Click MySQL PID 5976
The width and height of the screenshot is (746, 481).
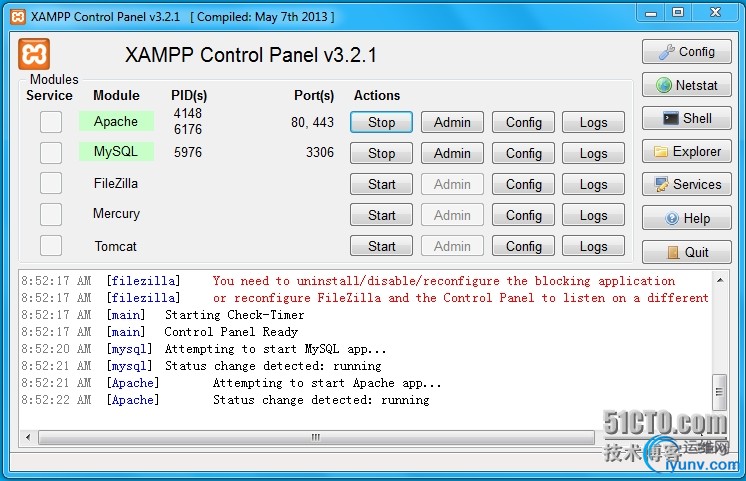point(188,152)
